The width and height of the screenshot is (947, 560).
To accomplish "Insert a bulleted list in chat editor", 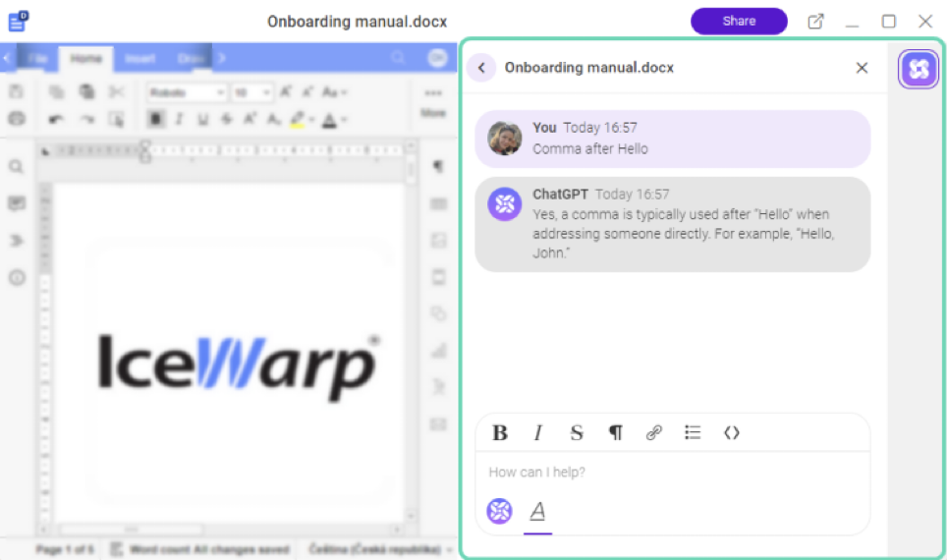I will click(693, 432).
